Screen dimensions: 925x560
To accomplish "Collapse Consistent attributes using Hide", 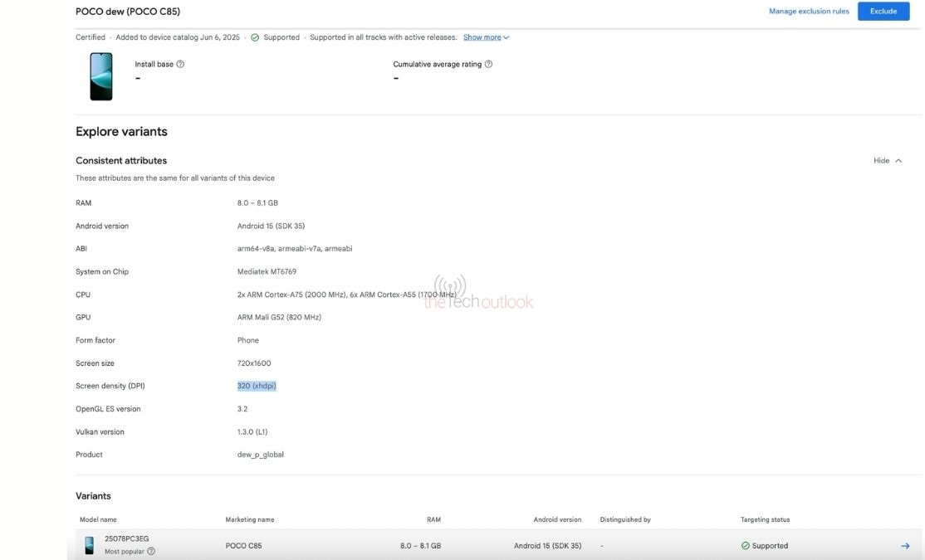I will click(x=887, y=161).
